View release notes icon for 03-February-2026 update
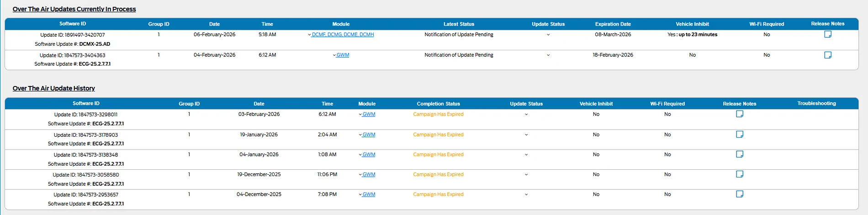The image size is (868, 215). click(740, 114)
